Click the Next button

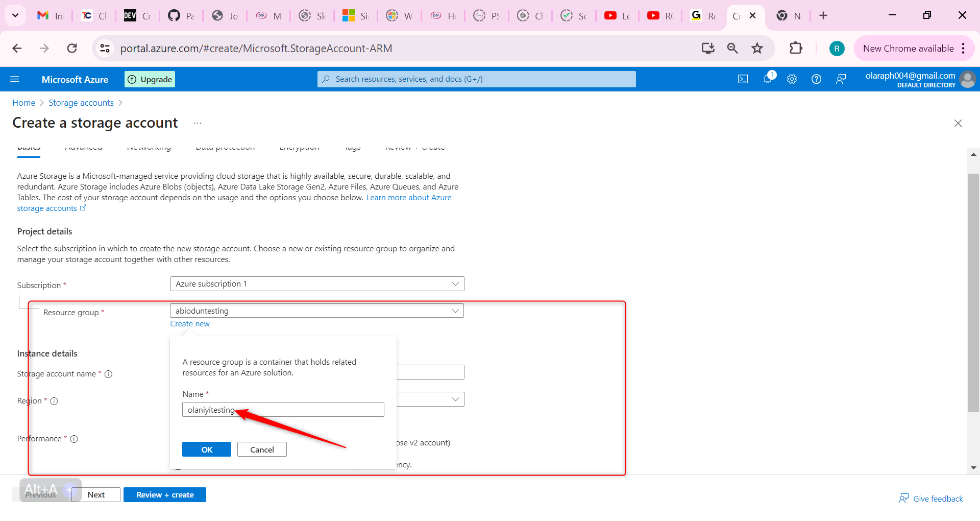pyautogui.click(x=96, y=495)
